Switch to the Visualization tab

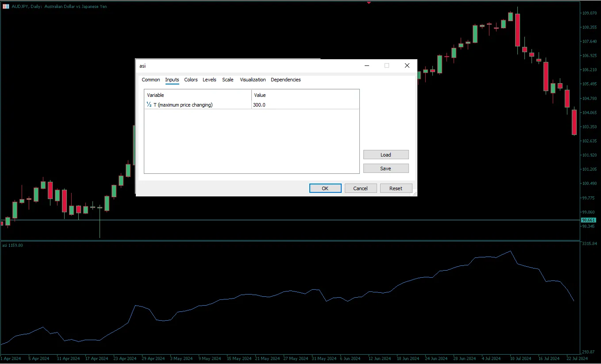click(252, 80)
